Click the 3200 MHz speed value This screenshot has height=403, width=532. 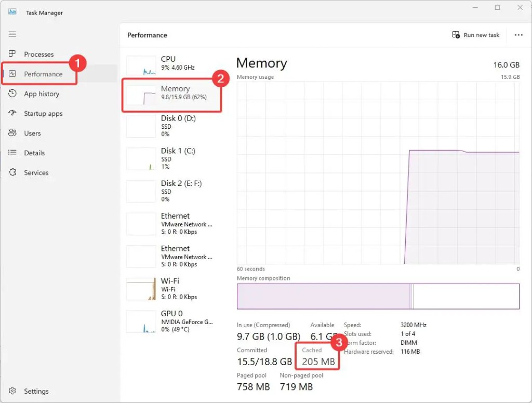click(x=413, y=325)
